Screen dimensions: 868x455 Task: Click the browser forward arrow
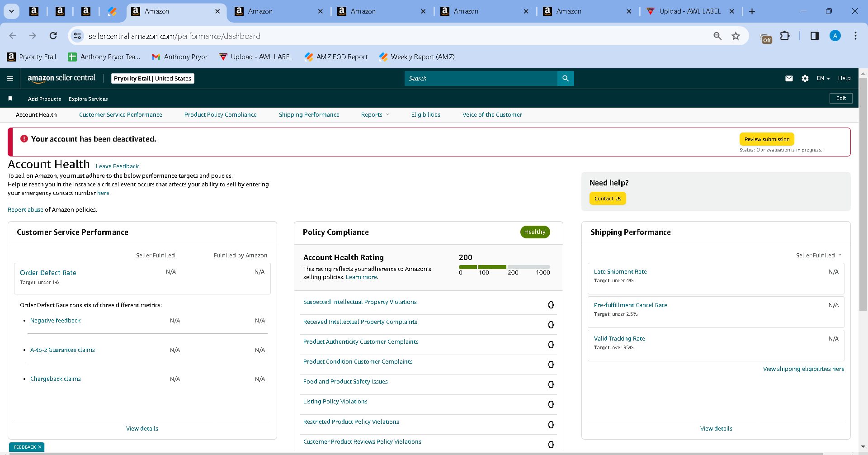click(33, 36)
